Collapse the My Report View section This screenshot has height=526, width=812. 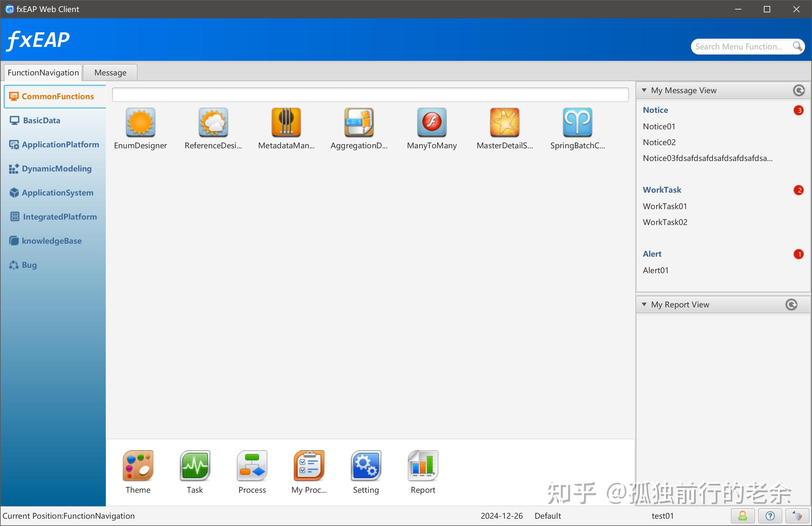(644, 305)
